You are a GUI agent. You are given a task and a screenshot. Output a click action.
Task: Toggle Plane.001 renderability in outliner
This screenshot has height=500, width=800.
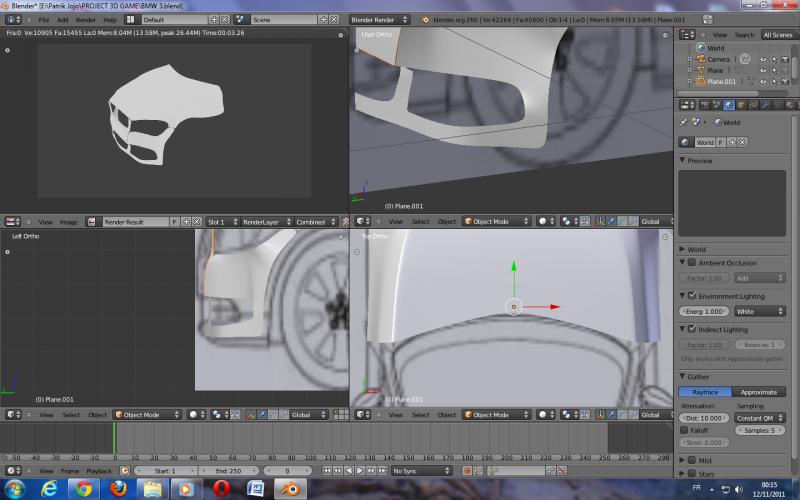tap(785, 82)
